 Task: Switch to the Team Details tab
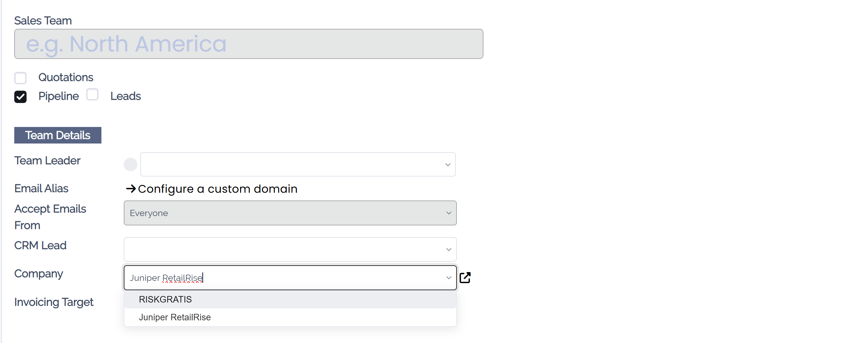point(57,135)
